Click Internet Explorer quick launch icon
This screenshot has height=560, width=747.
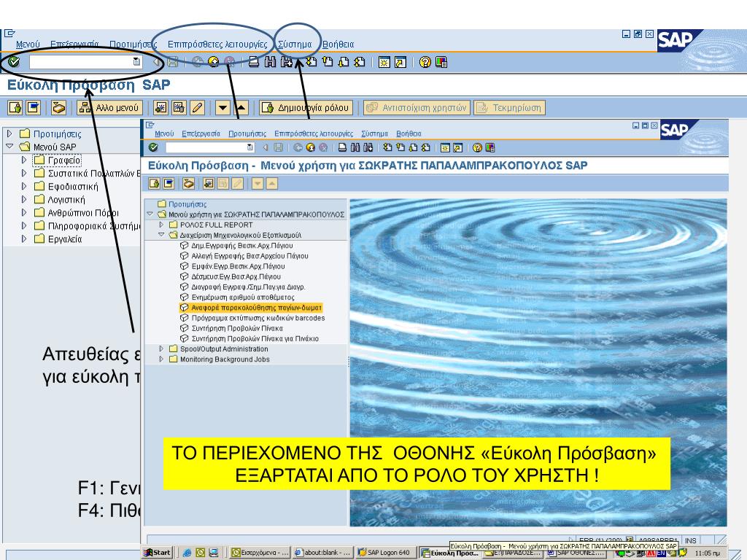pos(187,553)
